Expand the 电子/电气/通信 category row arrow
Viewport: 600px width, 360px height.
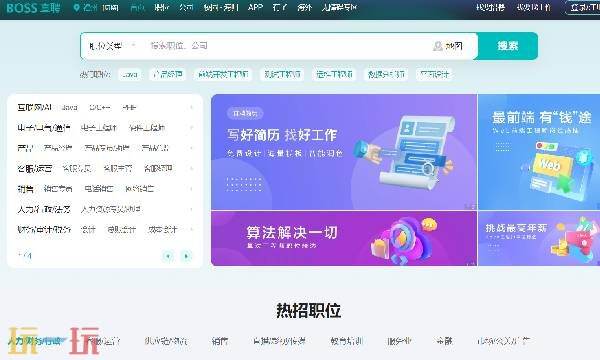pos(191,128)
